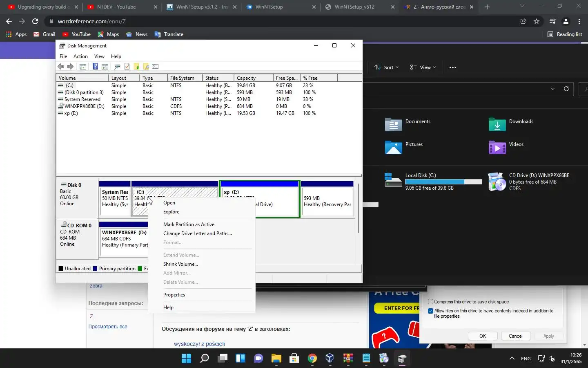Open WinRAR icon on taskbar

pyautogui.click(x=348, y=359)
